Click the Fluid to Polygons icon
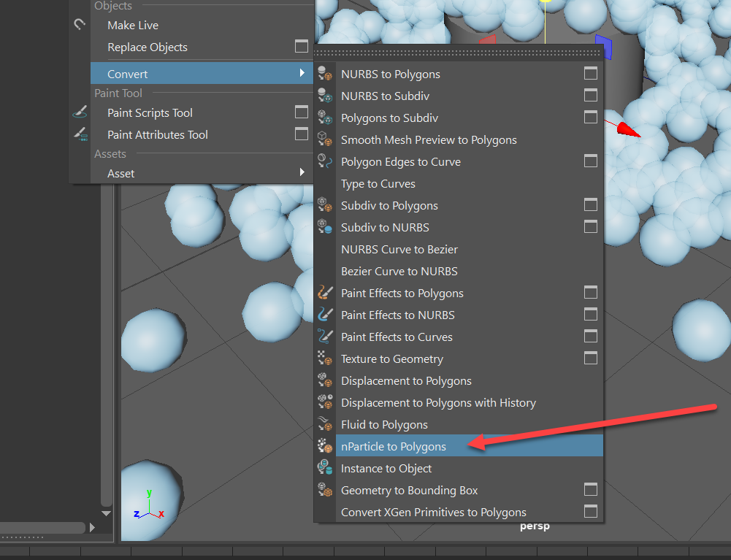This screenshot has width=731, height=560. click(x=325, y=424)
